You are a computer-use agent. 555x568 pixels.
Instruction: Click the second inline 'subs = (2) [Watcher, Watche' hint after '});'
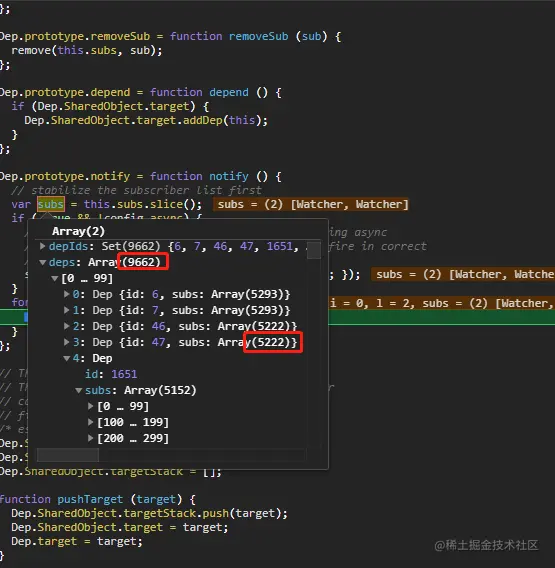463,274
